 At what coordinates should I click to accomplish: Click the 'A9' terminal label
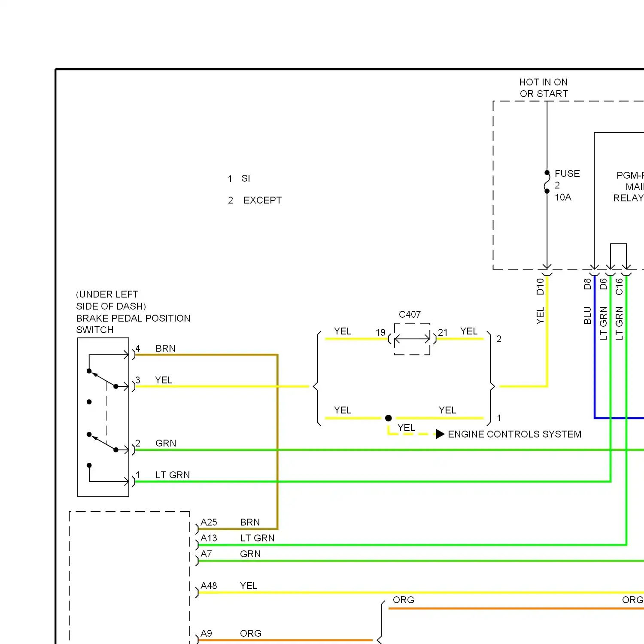pyautogui.click(x=206, y=633)
